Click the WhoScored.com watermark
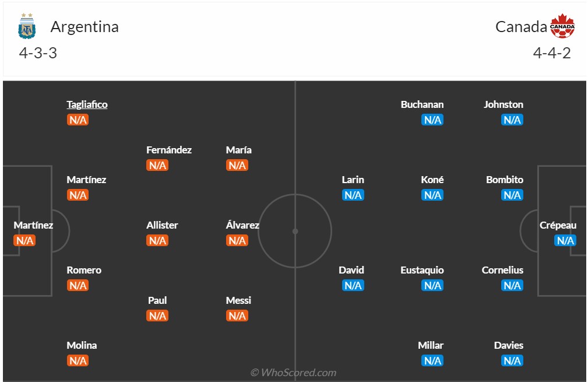Viewport: 588px width, 382px height. tap(293, 373)
